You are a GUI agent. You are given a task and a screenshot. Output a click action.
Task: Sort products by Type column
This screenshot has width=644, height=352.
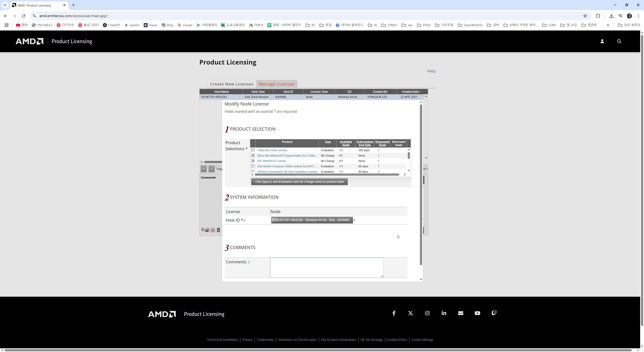click(328, 142)
